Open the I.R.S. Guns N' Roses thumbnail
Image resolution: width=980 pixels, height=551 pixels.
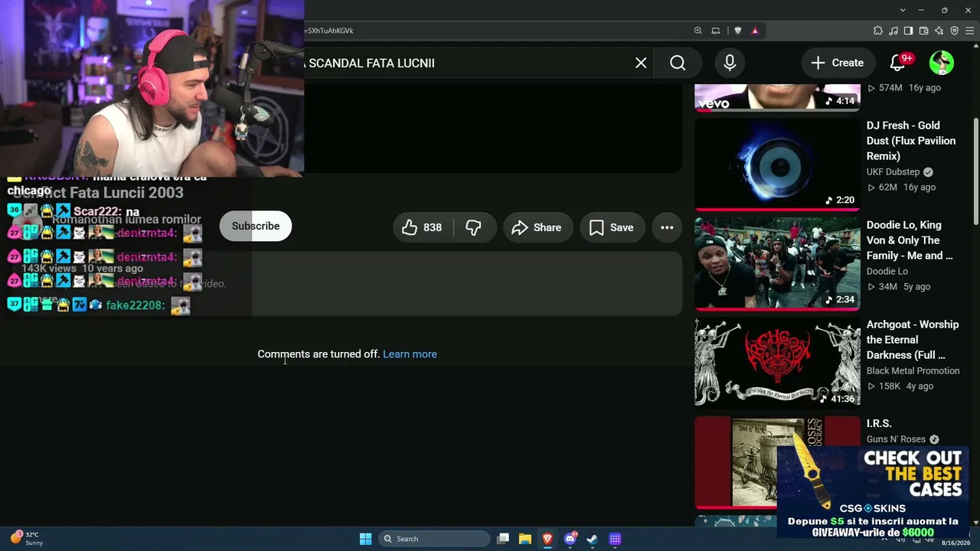[x=777, y=462]
